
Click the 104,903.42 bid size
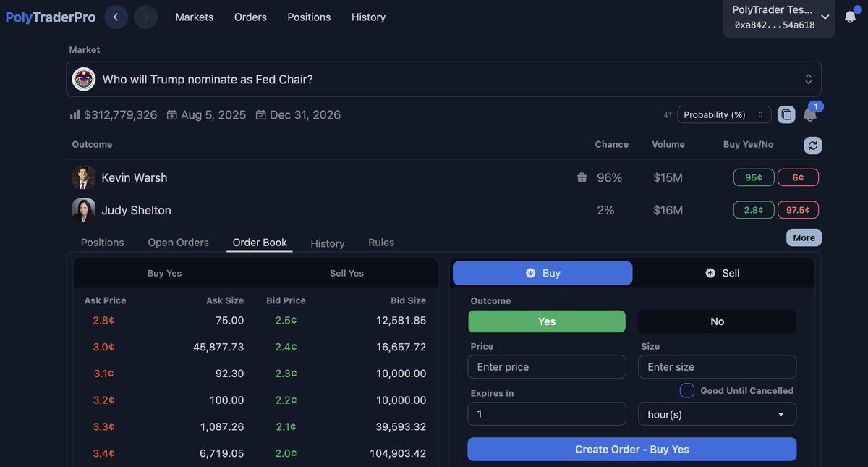coord(396,453)
